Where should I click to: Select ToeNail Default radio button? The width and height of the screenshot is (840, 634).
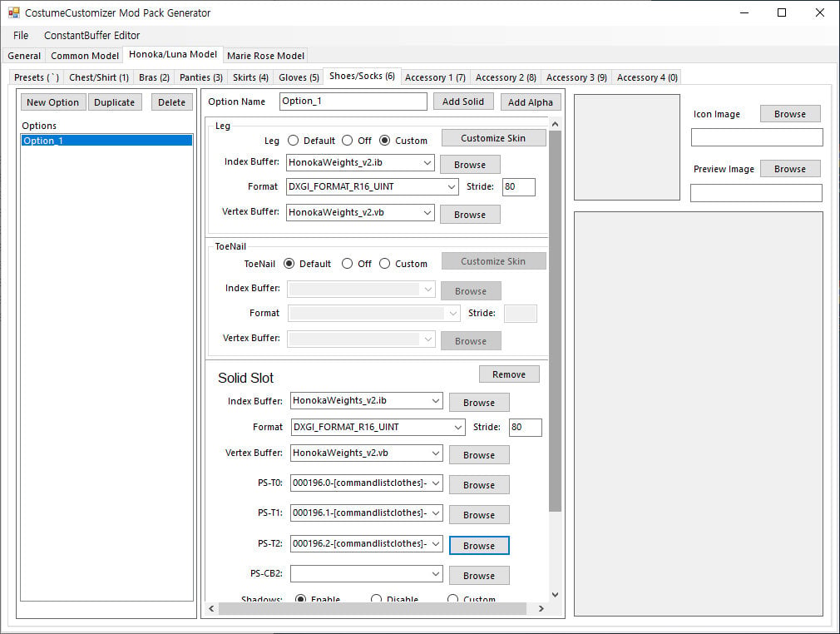[x=289, y=264]
